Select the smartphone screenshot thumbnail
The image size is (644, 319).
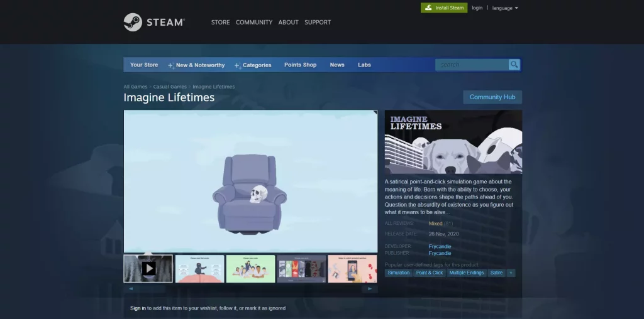point(352,269)
